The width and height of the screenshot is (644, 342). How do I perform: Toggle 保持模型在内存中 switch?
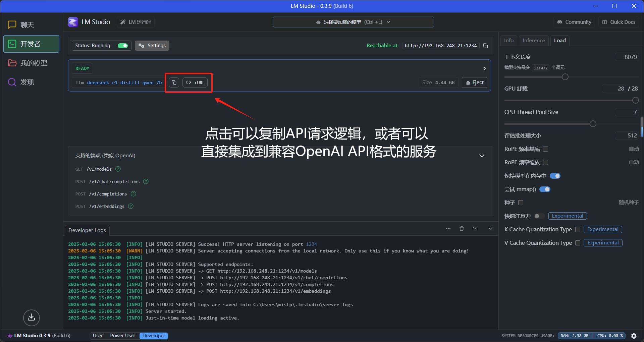[555, 176]
